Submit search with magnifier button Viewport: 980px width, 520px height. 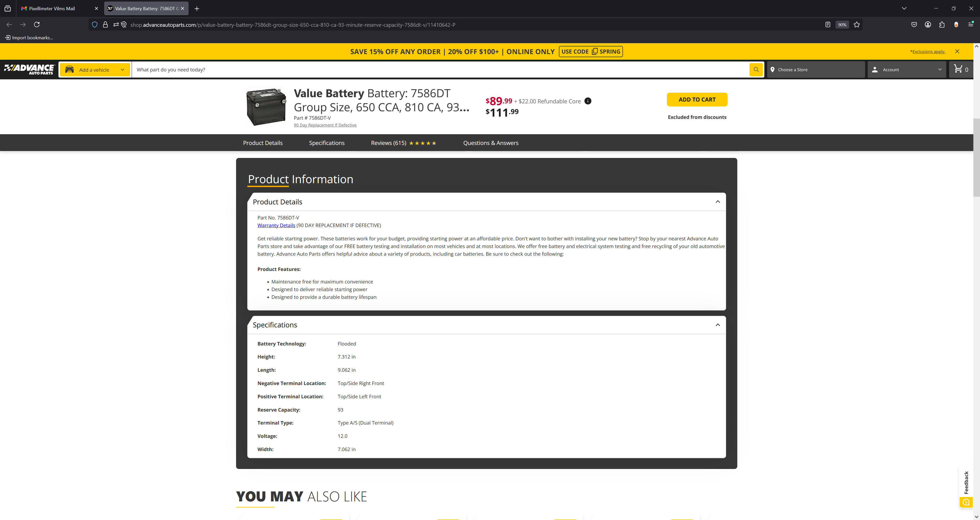[x=756, y=70]
